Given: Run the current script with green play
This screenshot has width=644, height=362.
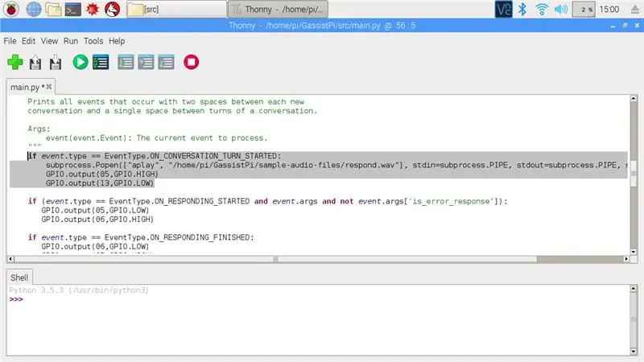Looking at the screenshot, I should [80, 63].
